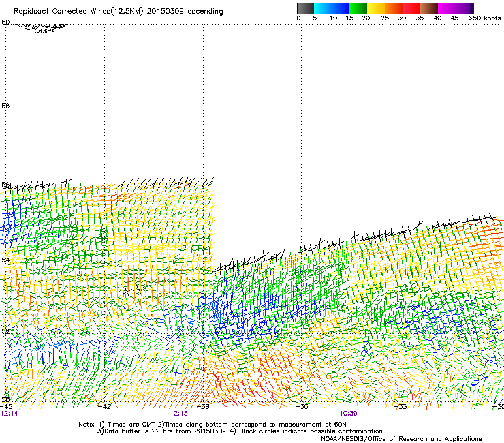Click the brown 35-40 knots legend segment
The width and height of the screenshot is (504, 443).
tap(429, 8)
